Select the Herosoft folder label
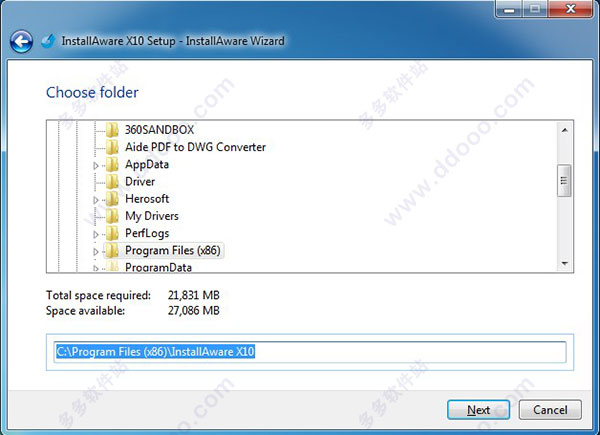This screenshot has height=435, width=600. coord(147,199)
